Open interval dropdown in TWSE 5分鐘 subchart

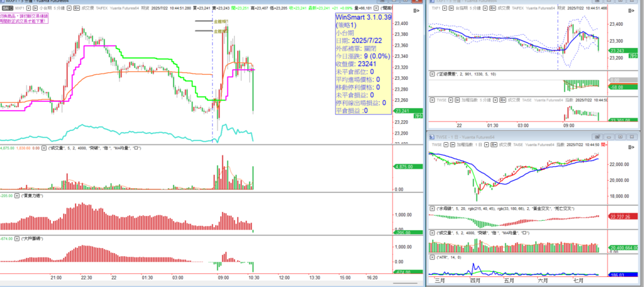[x=496, y=100]
